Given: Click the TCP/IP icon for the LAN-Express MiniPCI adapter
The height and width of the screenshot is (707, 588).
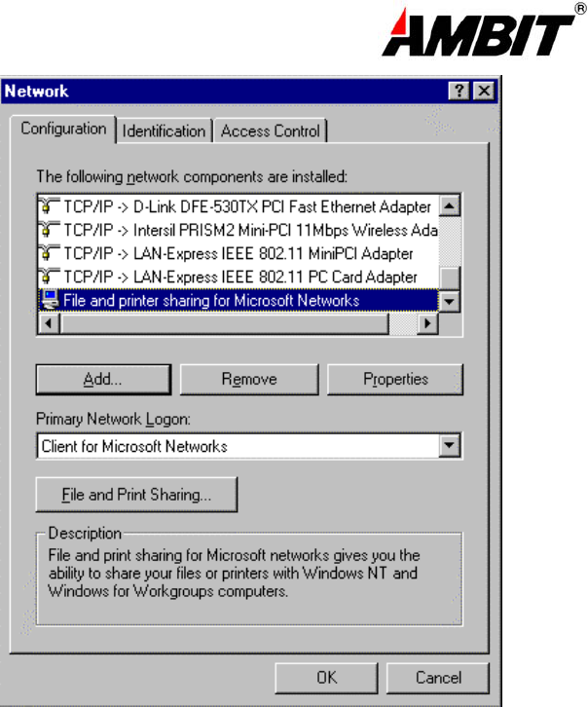Looking at the screenshot, I should [x=49, y=253].
